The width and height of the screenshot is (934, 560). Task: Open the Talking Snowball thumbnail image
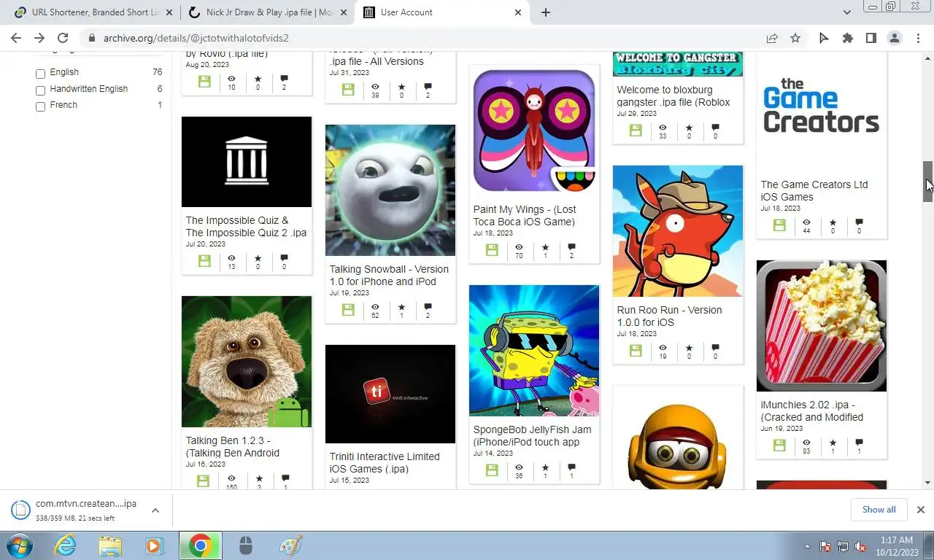390,190
